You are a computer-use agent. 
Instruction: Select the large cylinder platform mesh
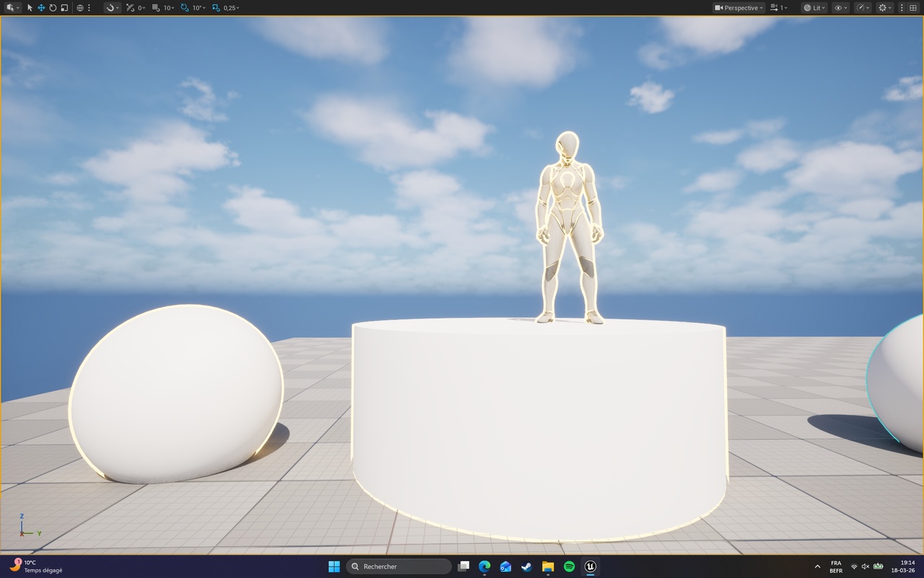(539, 430)
